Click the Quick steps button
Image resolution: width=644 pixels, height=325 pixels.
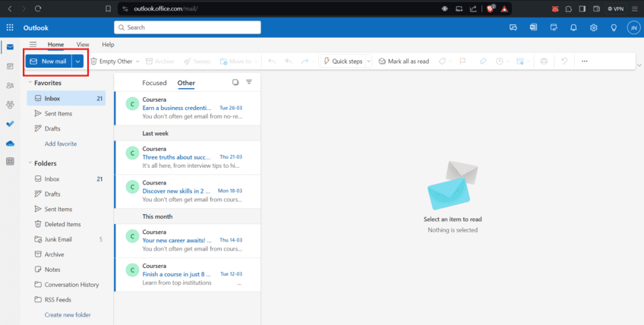pyautogui.click(x=343, y=62)
